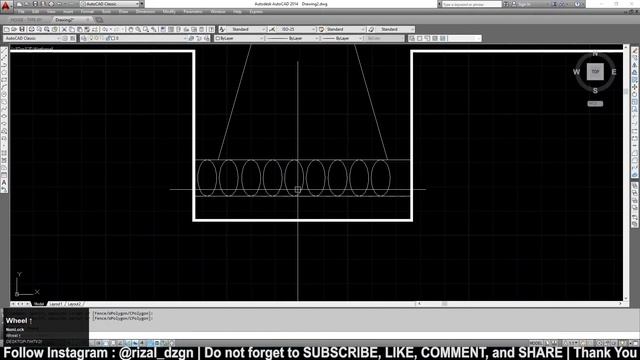Click Save in the Quick Access toolbar

35,4
